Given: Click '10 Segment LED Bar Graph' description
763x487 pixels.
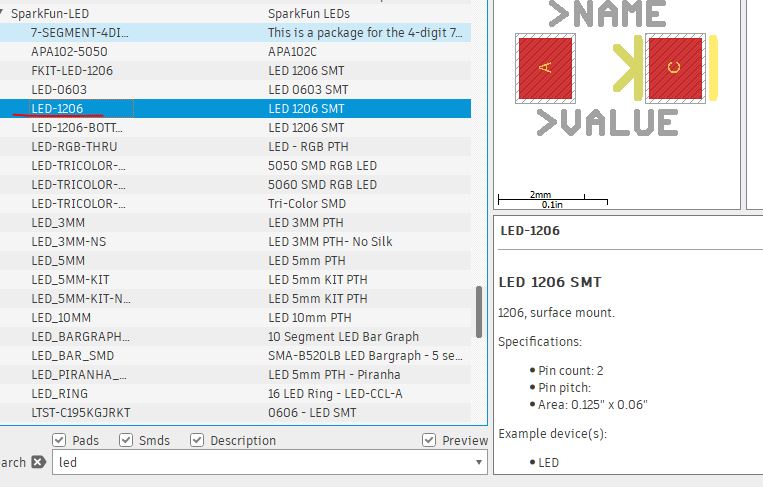Looking at the screenshot, I should pyautogui.click(x=343, y=336).
